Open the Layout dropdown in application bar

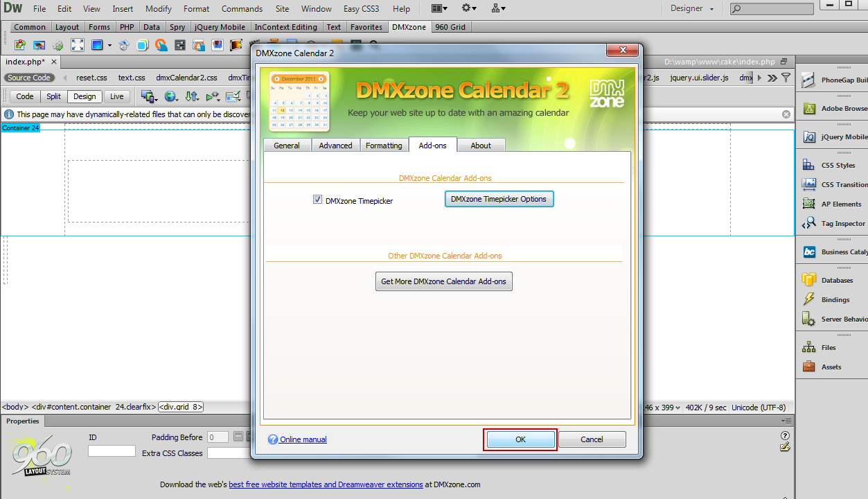439,8
